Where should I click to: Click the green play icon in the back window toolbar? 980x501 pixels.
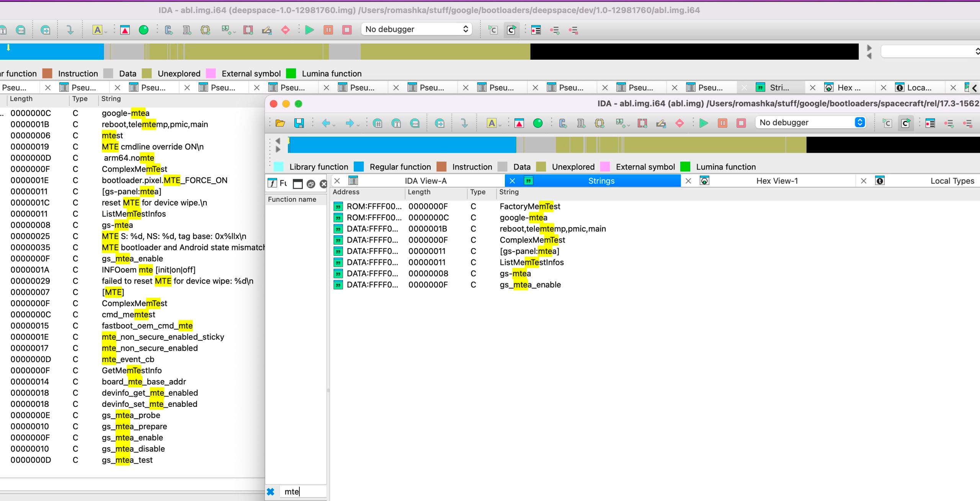point(309,29)
